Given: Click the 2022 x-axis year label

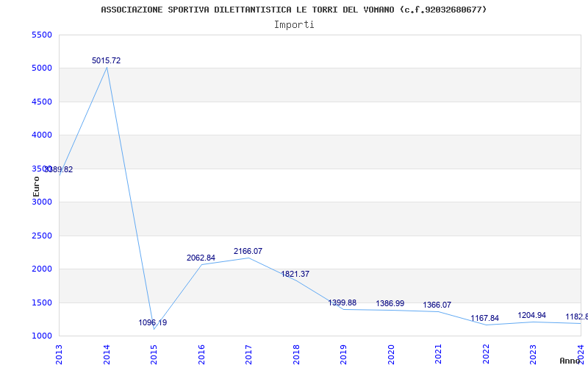Looking at the screenshot, I should click(487, 355).
